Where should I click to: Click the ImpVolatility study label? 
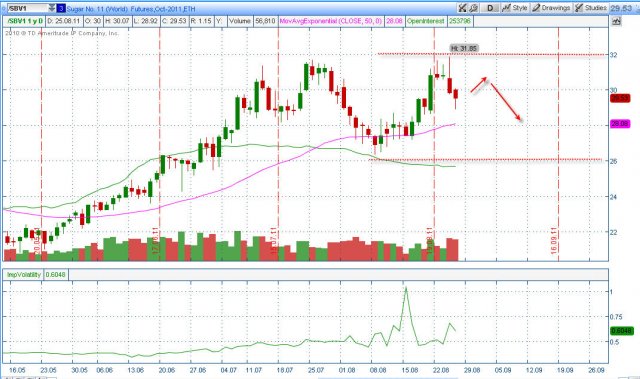pyautogui.click(x=24, y=275)
